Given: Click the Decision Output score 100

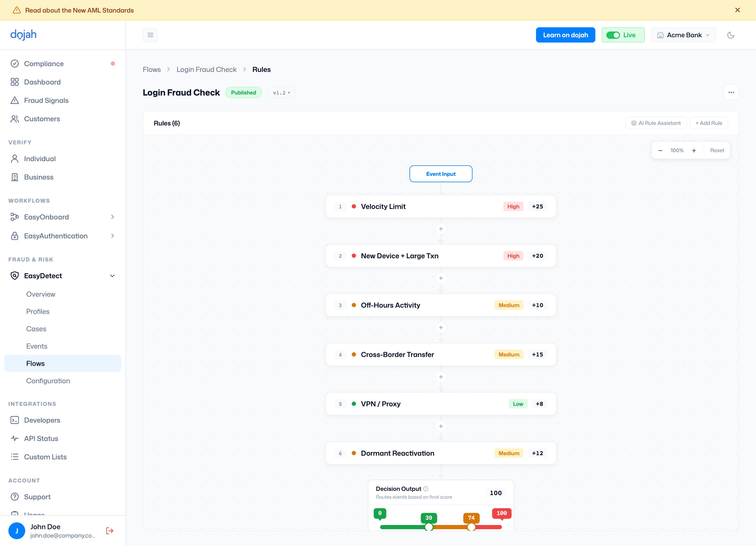Looking at the screenshot, I should 496,493.
